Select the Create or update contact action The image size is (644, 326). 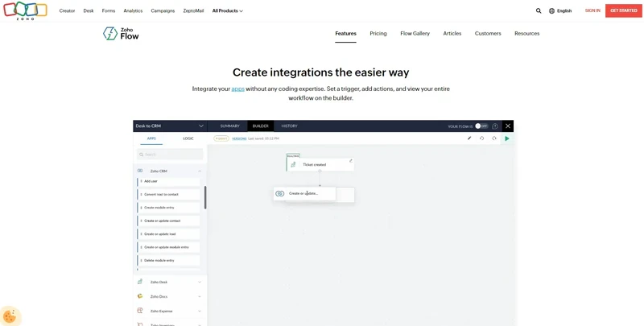pyautogui.click(x=169, y=221)
